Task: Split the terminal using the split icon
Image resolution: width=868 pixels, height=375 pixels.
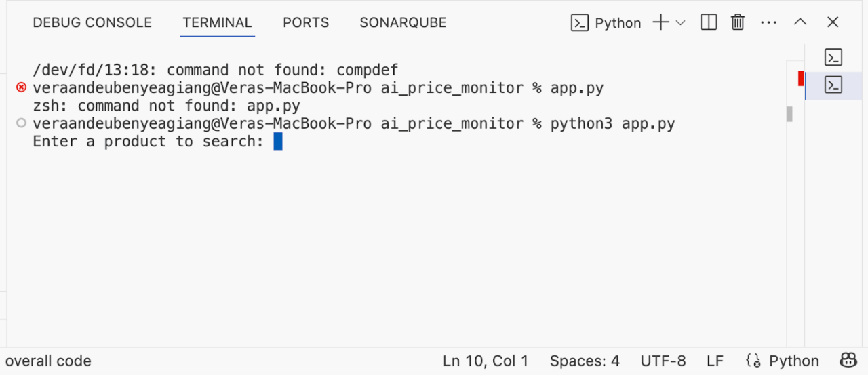Action: coord(709,22)
